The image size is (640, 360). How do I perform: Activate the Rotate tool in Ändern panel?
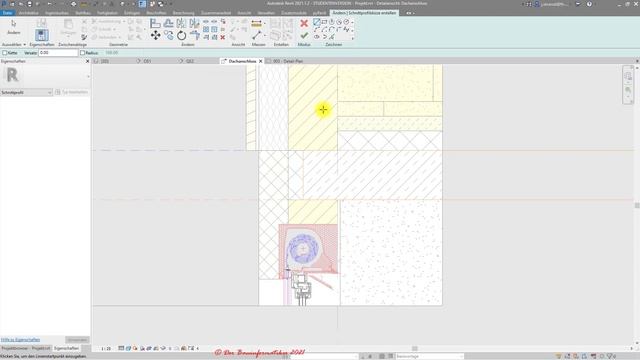pyautogui.click(x=182, y=36)
